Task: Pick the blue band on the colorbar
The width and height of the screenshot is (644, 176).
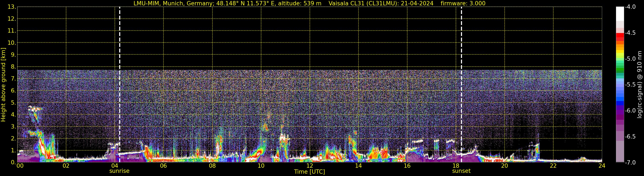Action: (620, 103)
